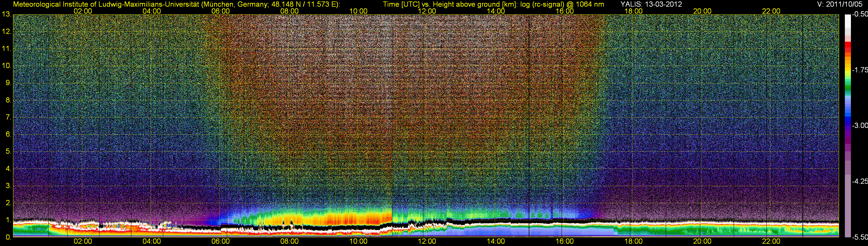
Task: Click the 5 km height axis label
Action: click(x=8, y=152)
